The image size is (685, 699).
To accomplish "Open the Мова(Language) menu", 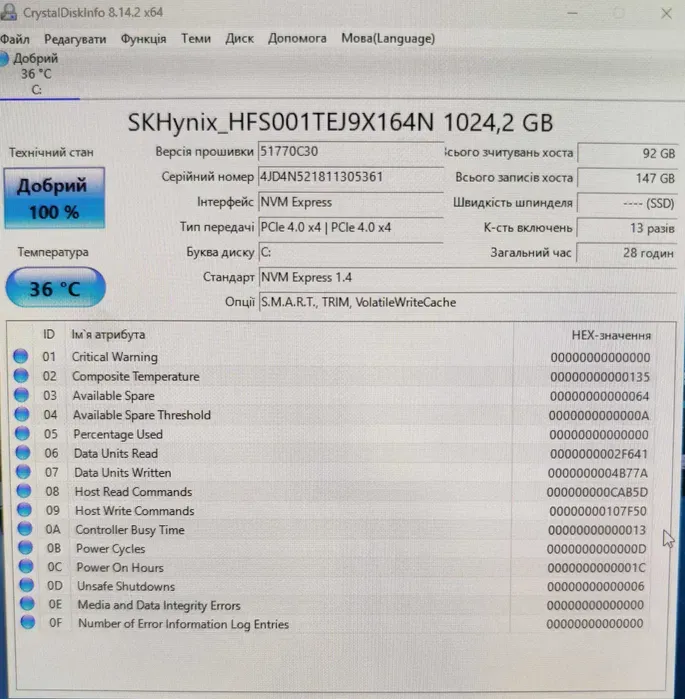I will click(x=388, y=38).
